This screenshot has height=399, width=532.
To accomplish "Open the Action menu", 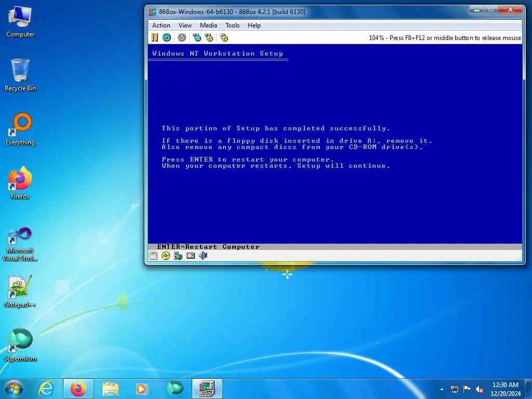I will coord(161,25).
